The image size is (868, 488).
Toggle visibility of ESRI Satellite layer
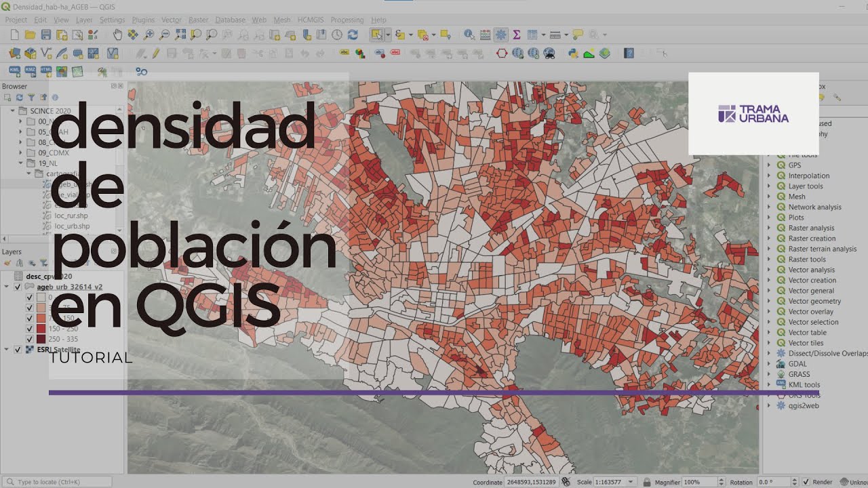pyautogui.click(x=18, y=350)
